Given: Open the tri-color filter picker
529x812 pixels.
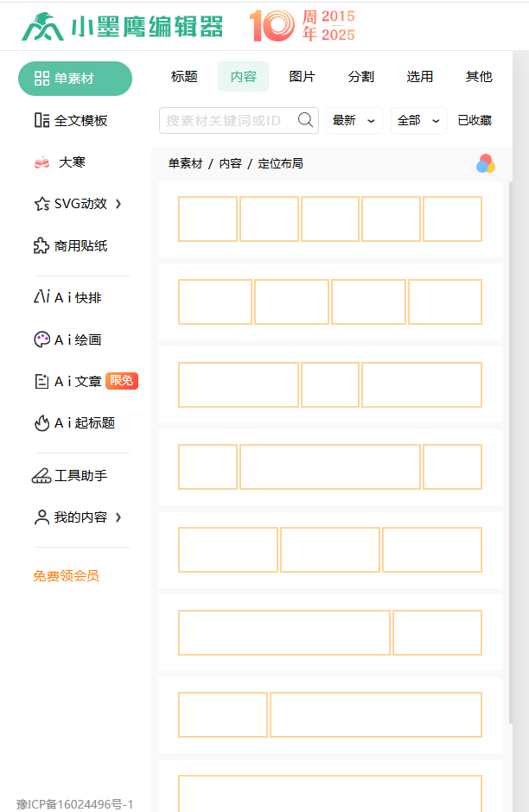Looking at the screenshot, I should click(x=485, y=162).
